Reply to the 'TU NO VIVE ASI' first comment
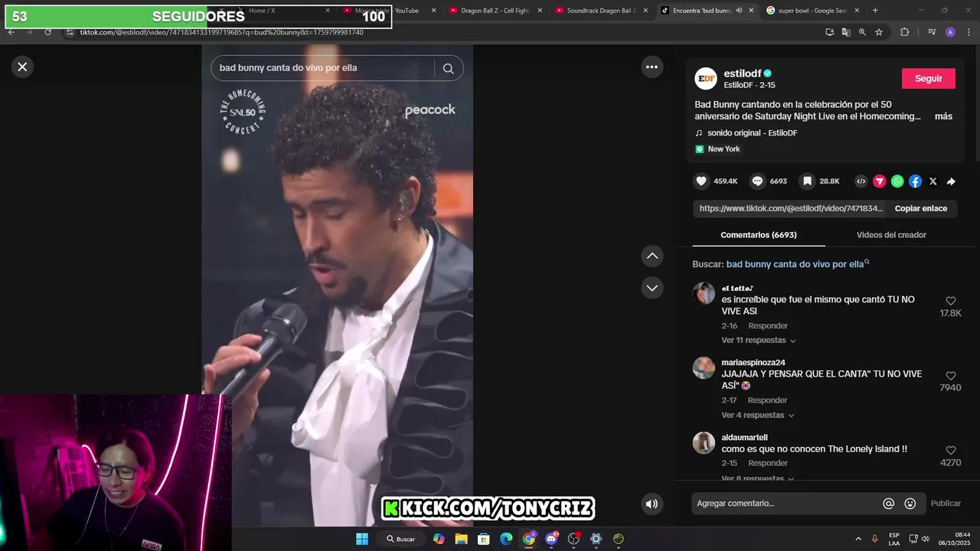The width and height of the screenshot is (980, 551). (x=767, y=326)
